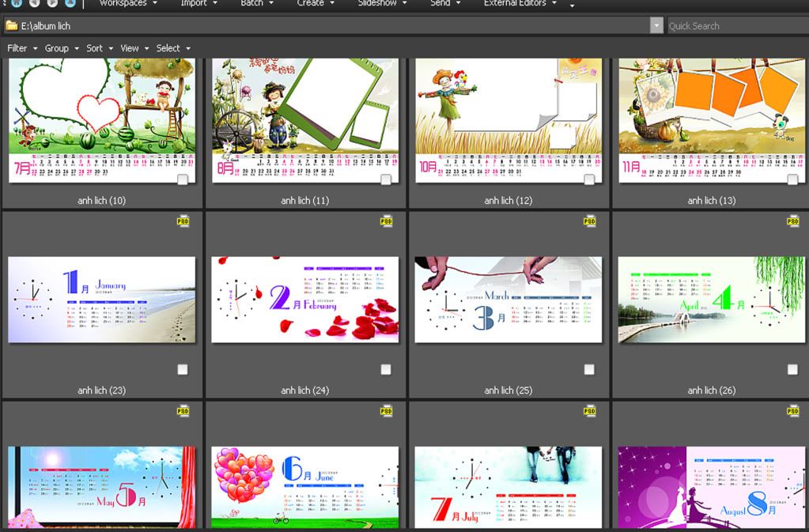
Task: Open the Select dropdown
Action: [x=173, y=48]
